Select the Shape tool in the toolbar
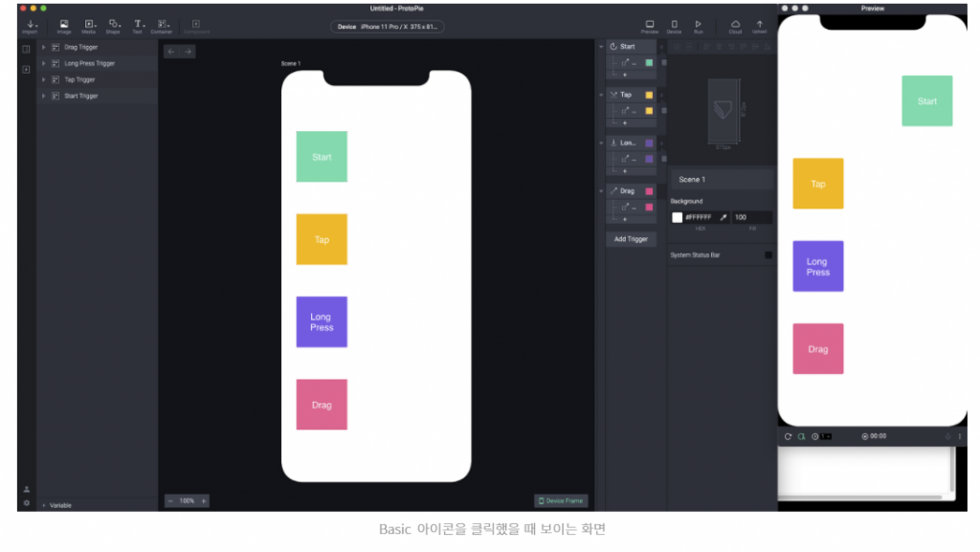Image resolution: width=980 pixels, height=552 pixels. (x=113, y=26)
